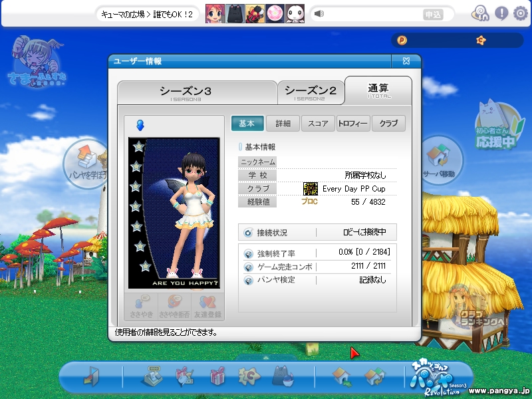532x399 pixels.
Task: Open the スコア sub-tab
Action: point(318,124)
